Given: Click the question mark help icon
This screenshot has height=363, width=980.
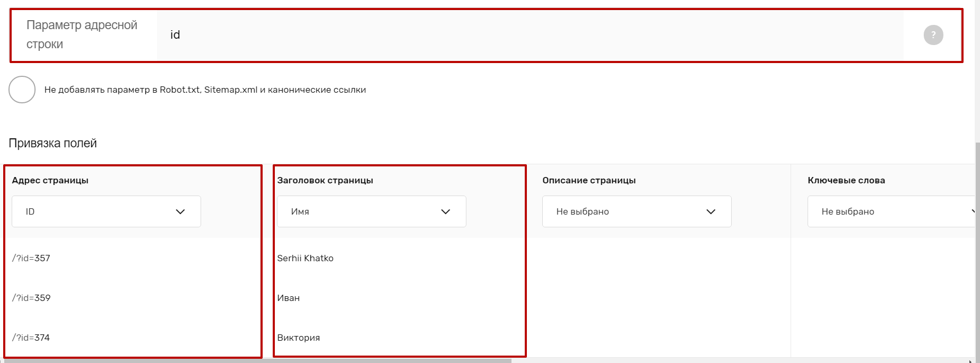Looking at the screenshot, I should pyautogui.click(x=933, y=35).
